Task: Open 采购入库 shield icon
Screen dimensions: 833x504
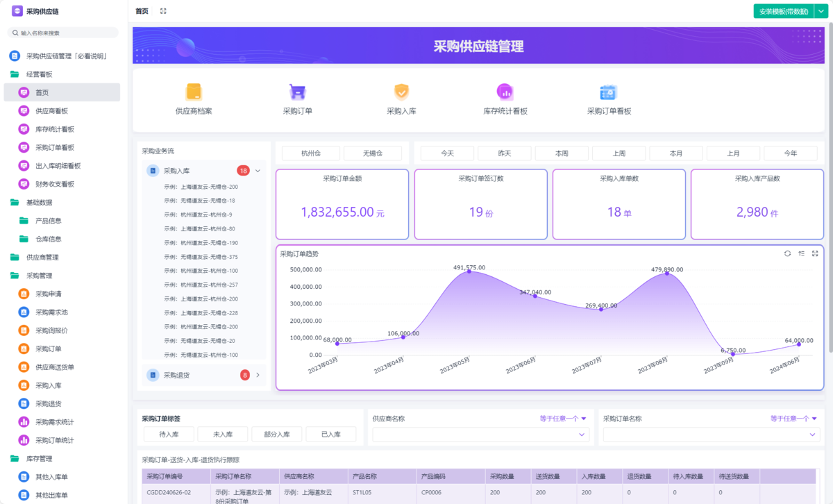Action: coord(401,92)
